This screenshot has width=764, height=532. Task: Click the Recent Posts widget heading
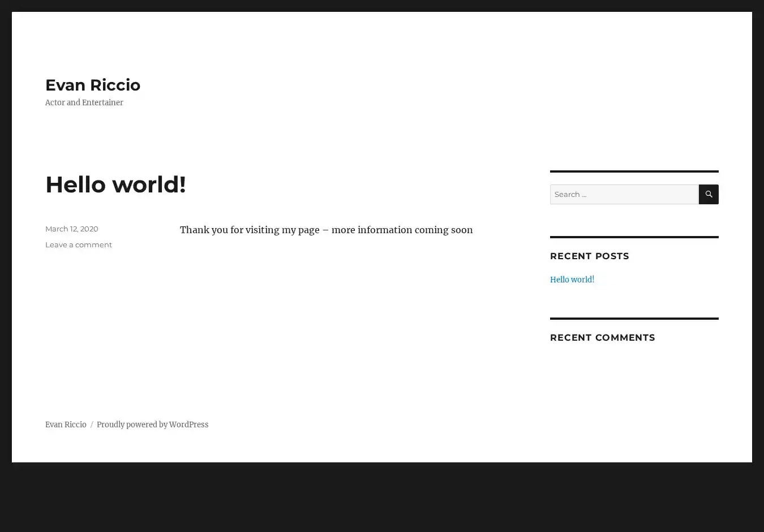pyautogui.click(x=589, y=256)
